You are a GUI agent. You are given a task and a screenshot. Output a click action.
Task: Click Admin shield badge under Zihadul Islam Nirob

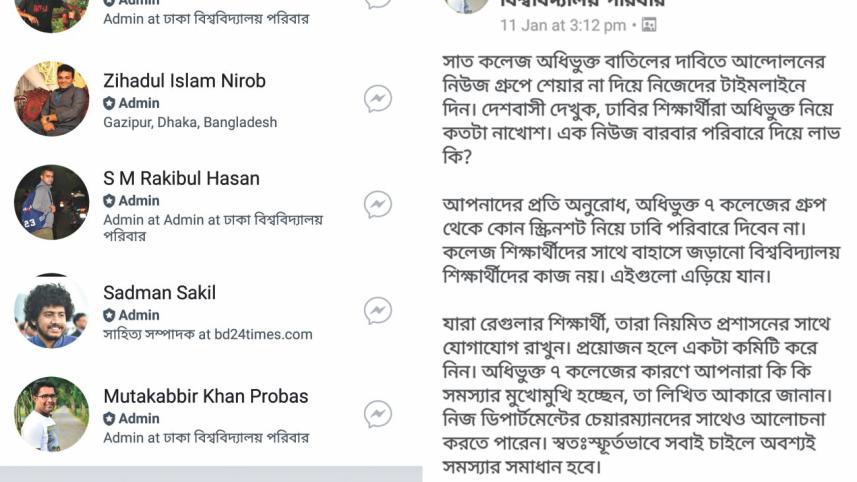pyautogui.click(x=110, y=103)
